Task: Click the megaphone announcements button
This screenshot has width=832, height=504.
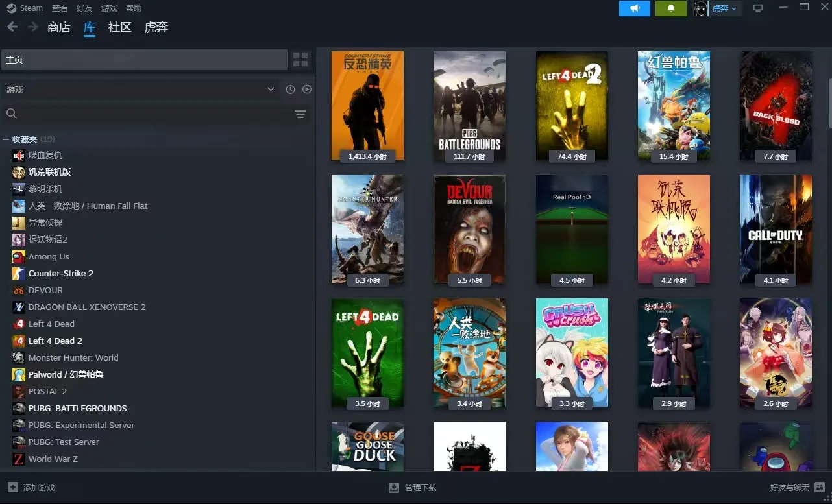Action: tap(634, 8)
